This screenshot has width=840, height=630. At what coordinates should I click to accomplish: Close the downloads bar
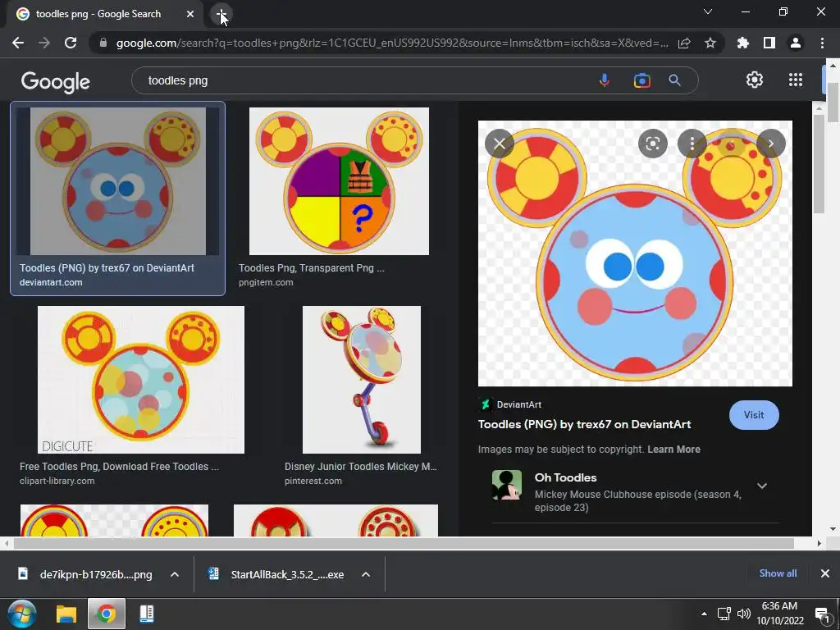click(825, 573)
